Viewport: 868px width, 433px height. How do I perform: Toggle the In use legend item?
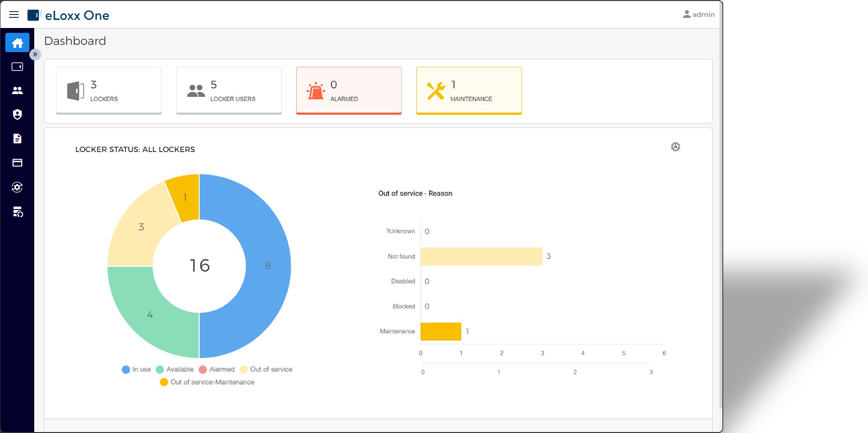coord(136,369)
